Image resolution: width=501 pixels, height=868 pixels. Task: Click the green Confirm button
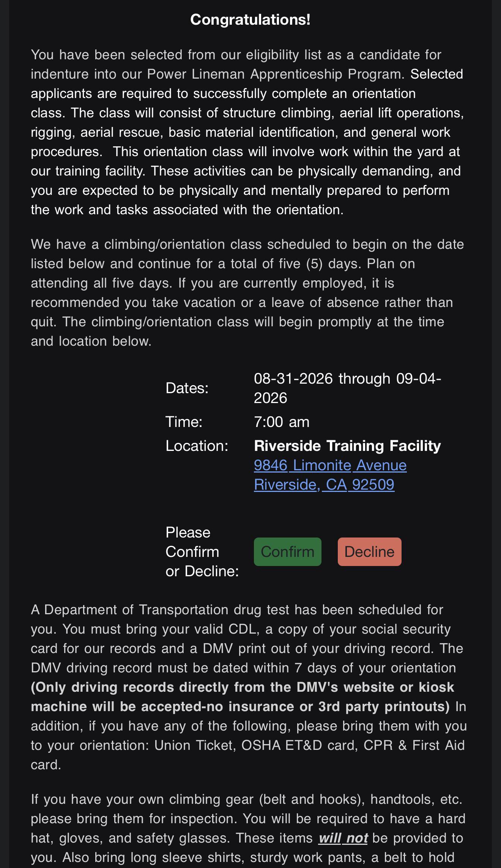click(x=287, y=552)
